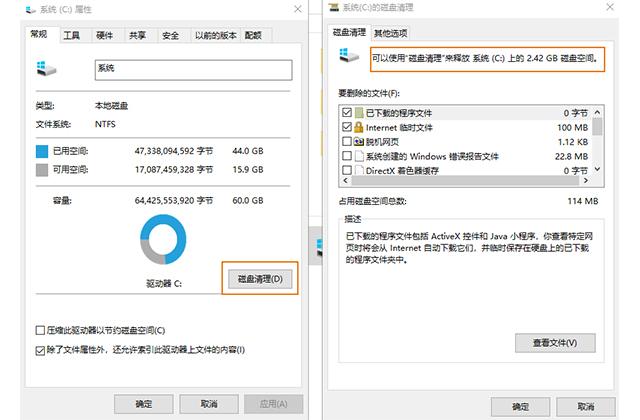The image size is (640, 420).
Task: Click the 100 MB size value
Action: coord(572,128)
